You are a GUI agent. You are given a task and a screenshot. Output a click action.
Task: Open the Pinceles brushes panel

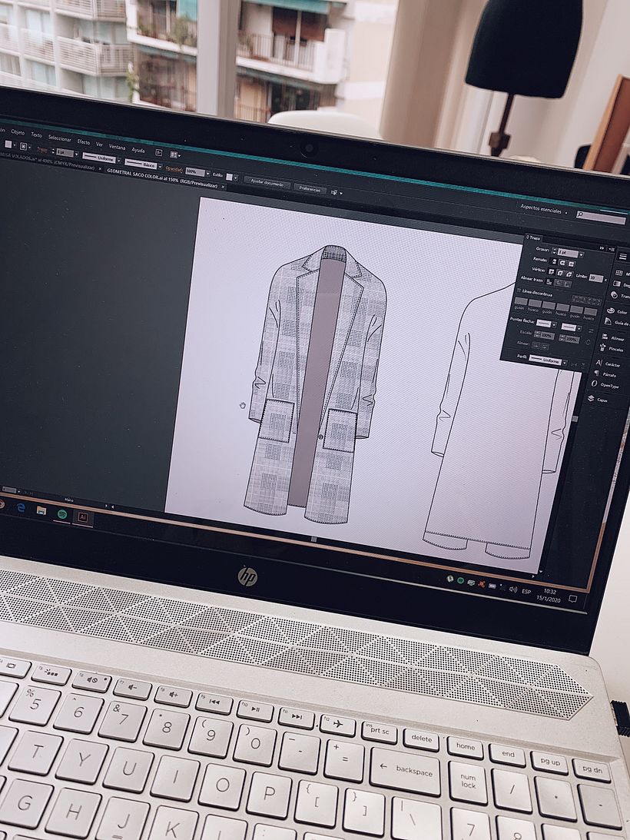(x=604, y=348)
